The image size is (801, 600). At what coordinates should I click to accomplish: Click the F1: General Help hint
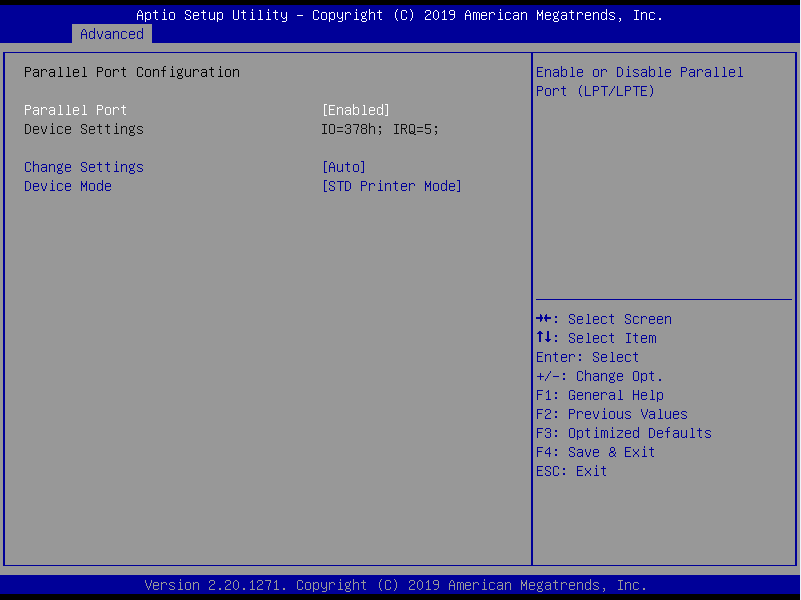[x=600, y=395]
